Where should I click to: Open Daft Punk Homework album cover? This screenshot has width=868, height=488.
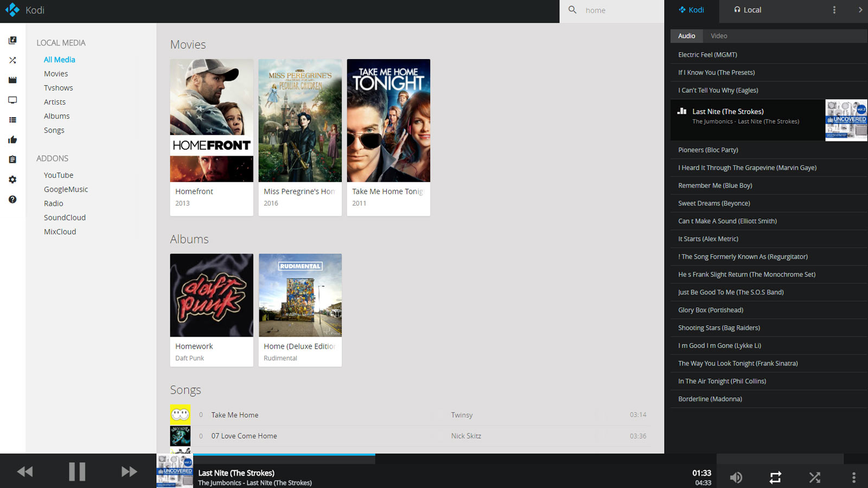[212, 295]
